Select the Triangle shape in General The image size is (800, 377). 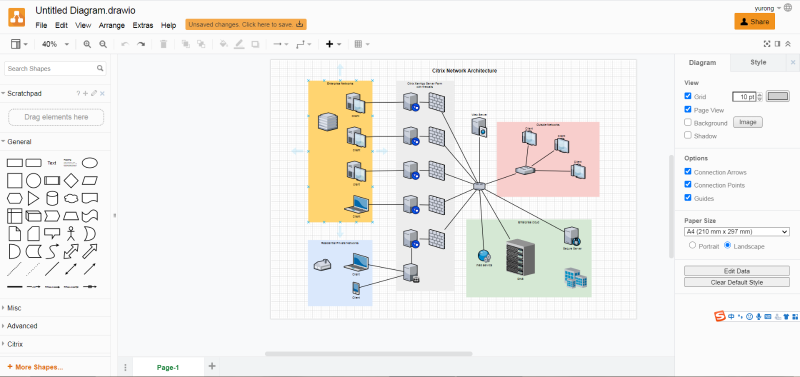33,198
